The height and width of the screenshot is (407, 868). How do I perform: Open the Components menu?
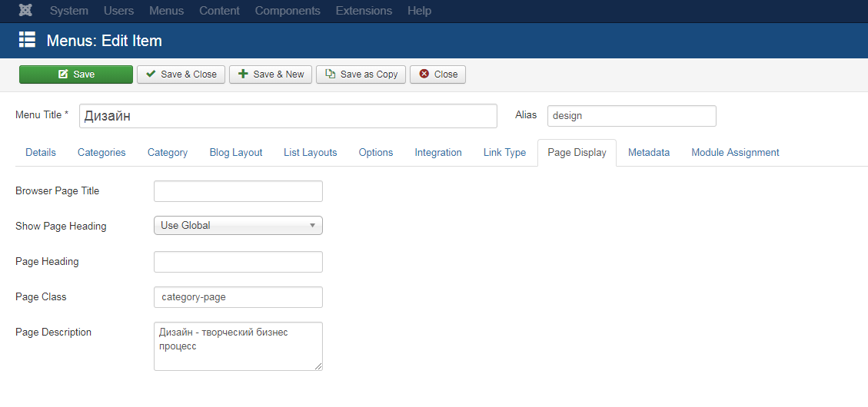(288, 11)
